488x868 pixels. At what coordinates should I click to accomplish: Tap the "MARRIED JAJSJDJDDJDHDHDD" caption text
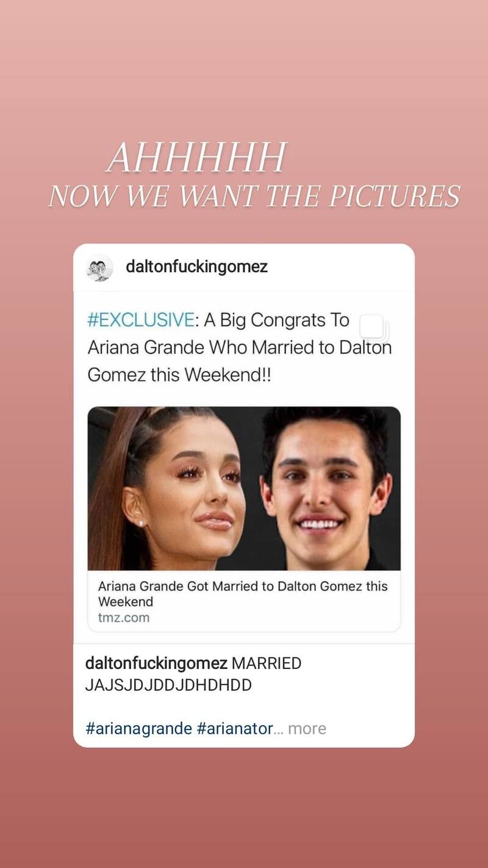[x=193, y=674]
